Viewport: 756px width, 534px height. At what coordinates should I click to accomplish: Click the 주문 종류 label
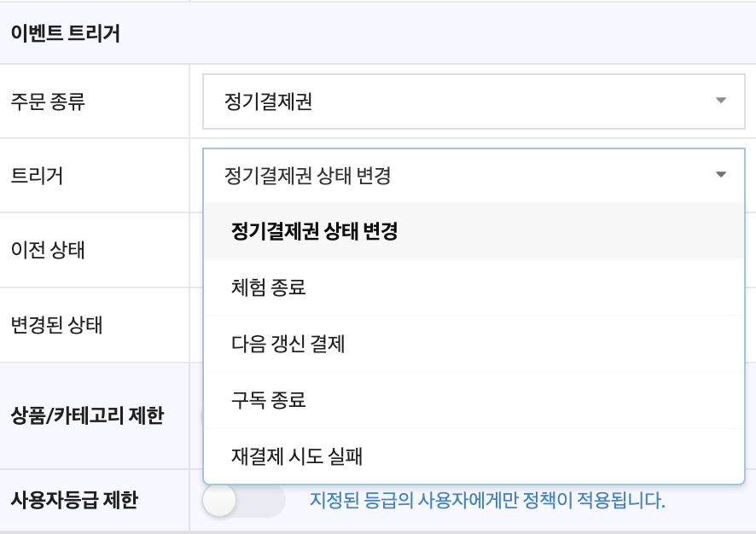[x=48, y=102]
